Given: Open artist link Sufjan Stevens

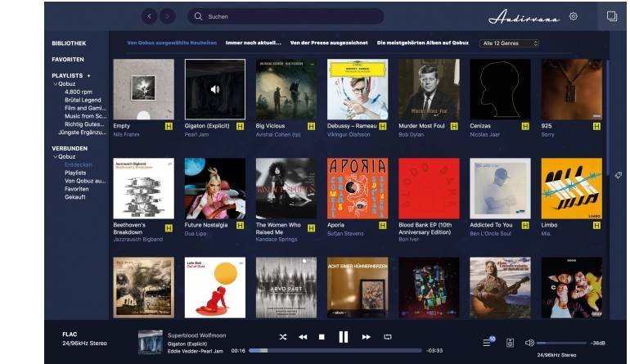Looking at the screenshot, I should coord(345,233).
